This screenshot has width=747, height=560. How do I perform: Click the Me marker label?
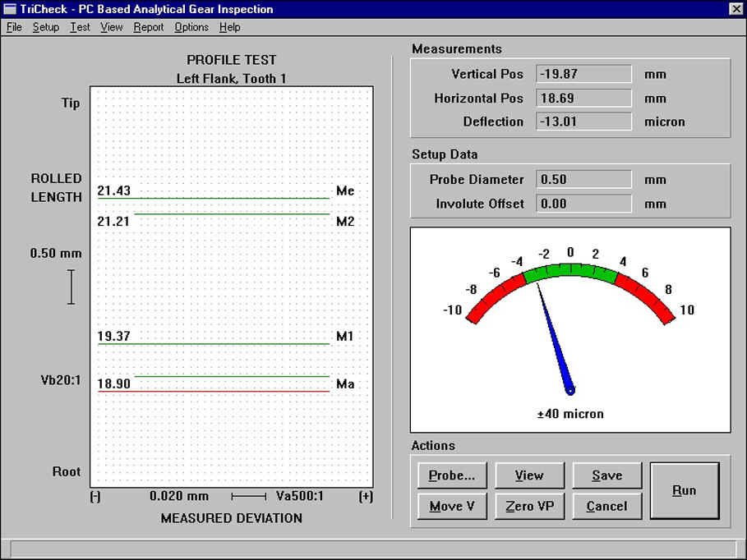click(x=345, y=191)
